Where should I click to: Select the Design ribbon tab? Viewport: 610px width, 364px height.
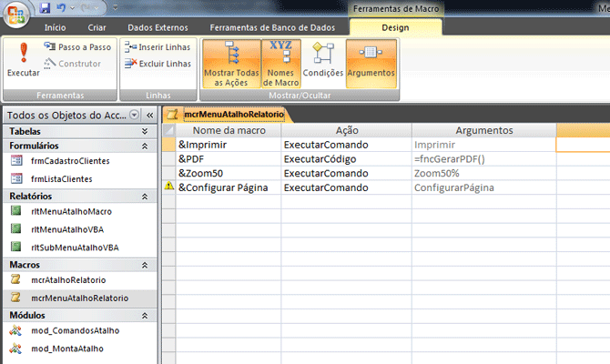click(x=395, y=27)
